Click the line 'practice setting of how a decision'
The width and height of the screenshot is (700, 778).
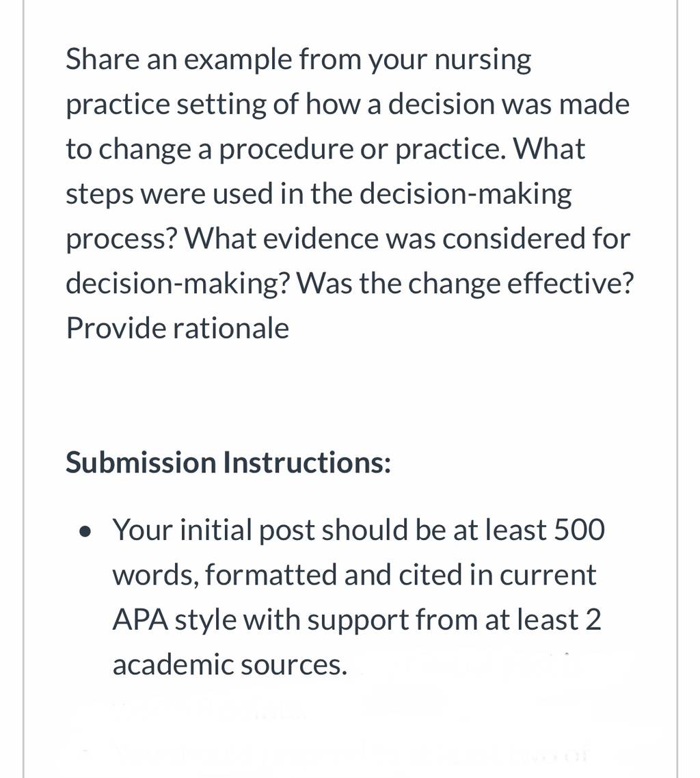347,105
